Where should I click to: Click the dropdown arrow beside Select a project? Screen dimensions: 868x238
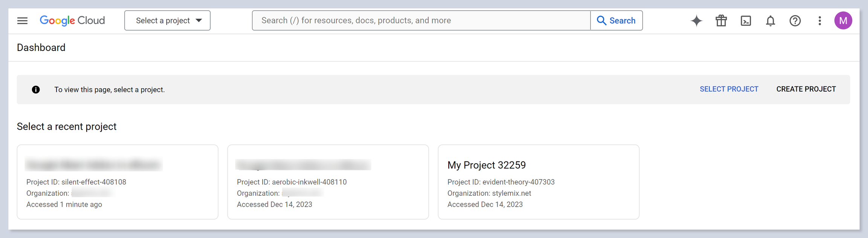click(x=199, y=21)
